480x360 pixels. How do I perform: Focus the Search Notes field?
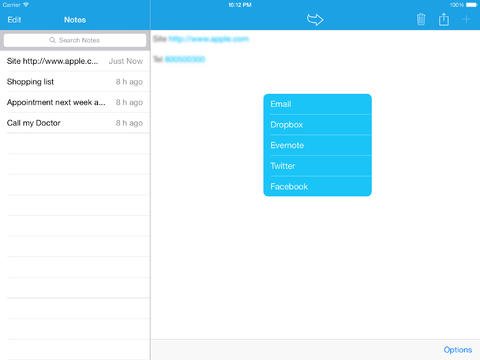coord(75,40)
